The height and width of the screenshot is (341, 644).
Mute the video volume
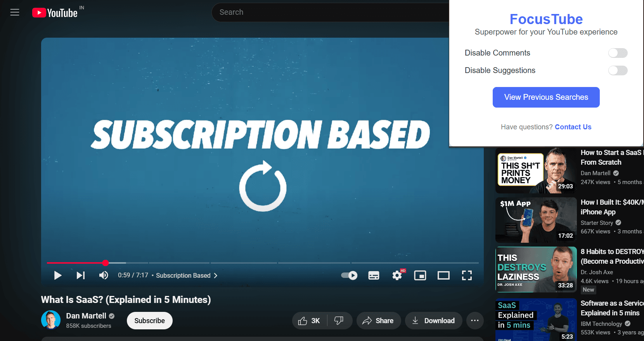pos(104,275)
